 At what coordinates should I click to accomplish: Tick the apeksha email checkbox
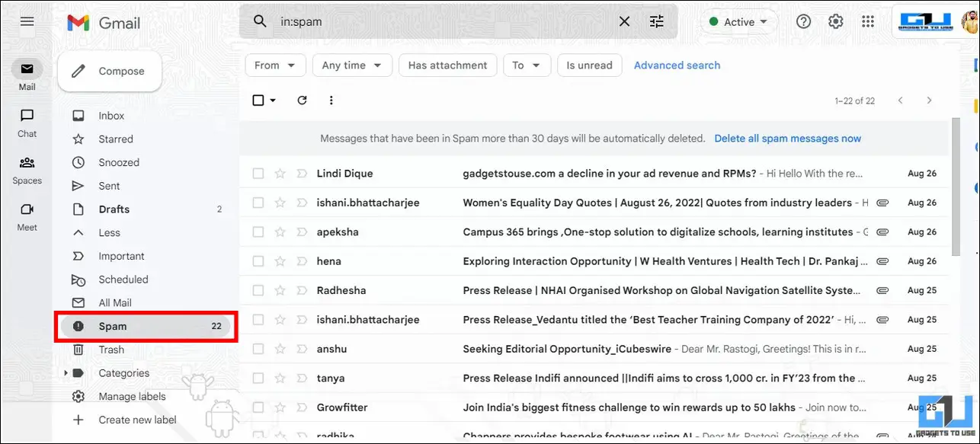tap(258, 232)
